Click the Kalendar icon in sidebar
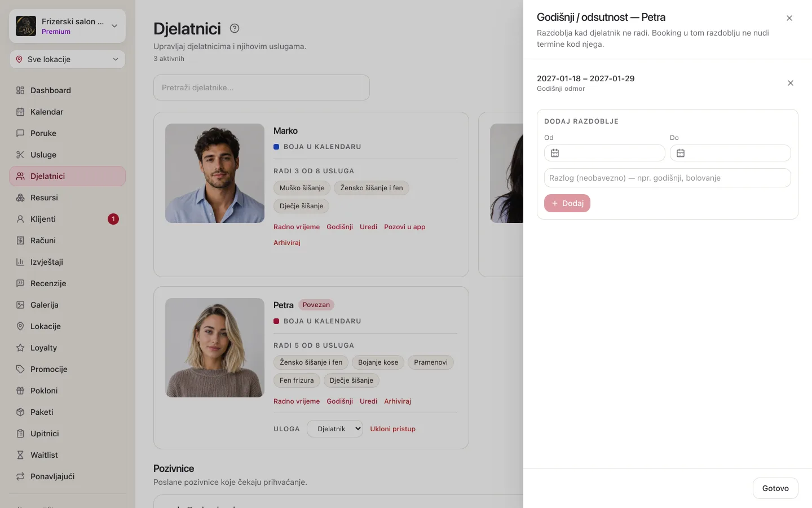 [20, 112]
